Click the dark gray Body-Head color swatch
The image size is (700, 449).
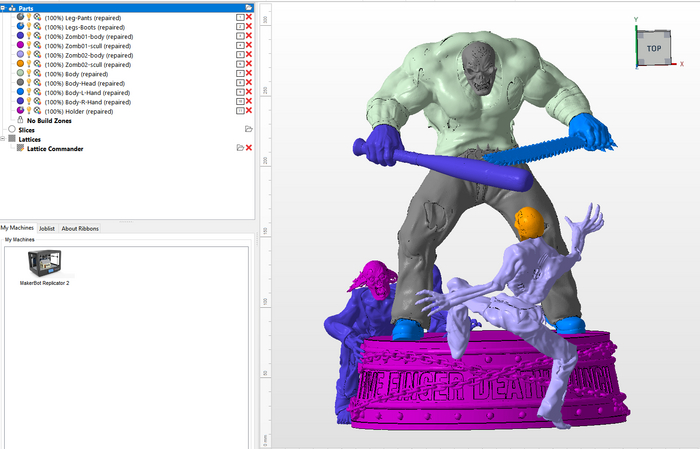click(x=20, y=83)
